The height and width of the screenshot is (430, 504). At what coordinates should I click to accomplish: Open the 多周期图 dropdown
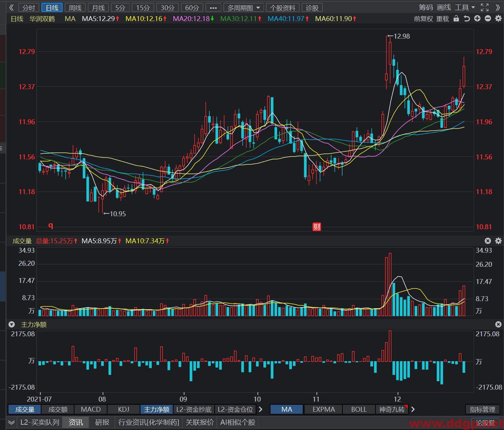click(244, 8)
